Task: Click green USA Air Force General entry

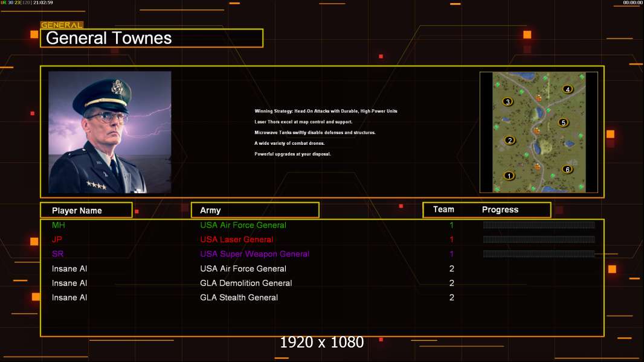Action: click(x=243, y=225)
